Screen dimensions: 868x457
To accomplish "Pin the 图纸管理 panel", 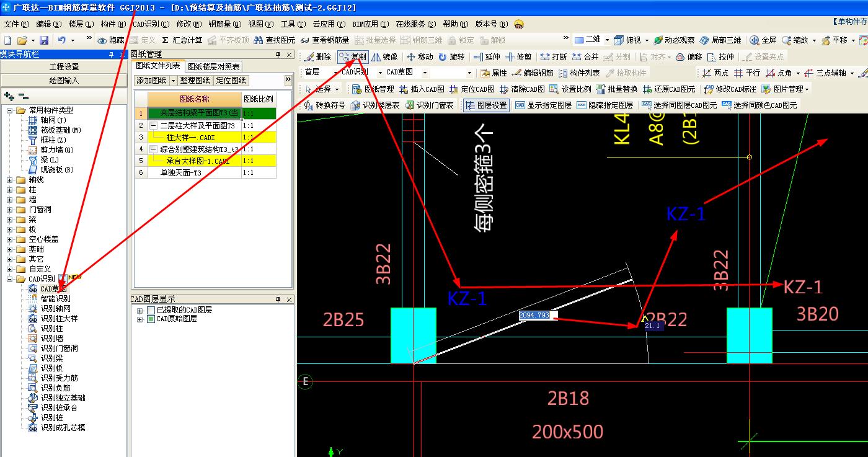I will pos(278,55).
